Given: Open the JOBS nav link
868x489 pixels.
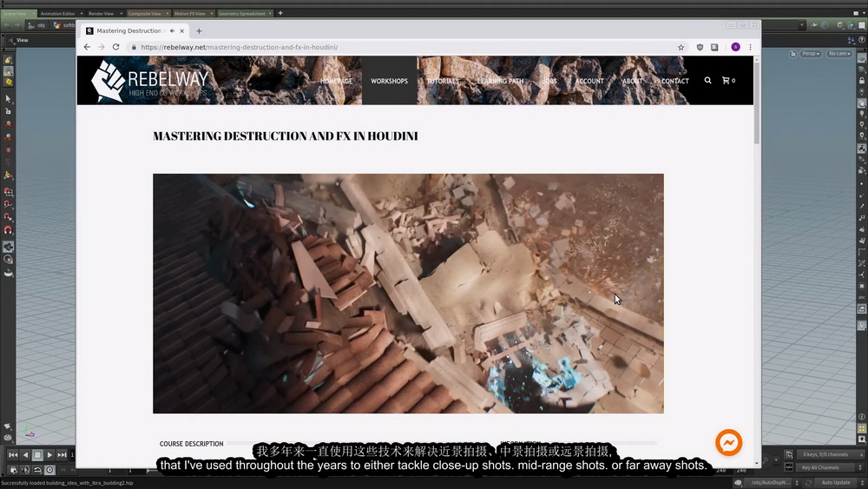Looking at the screenshot, I should click(549, 81).
